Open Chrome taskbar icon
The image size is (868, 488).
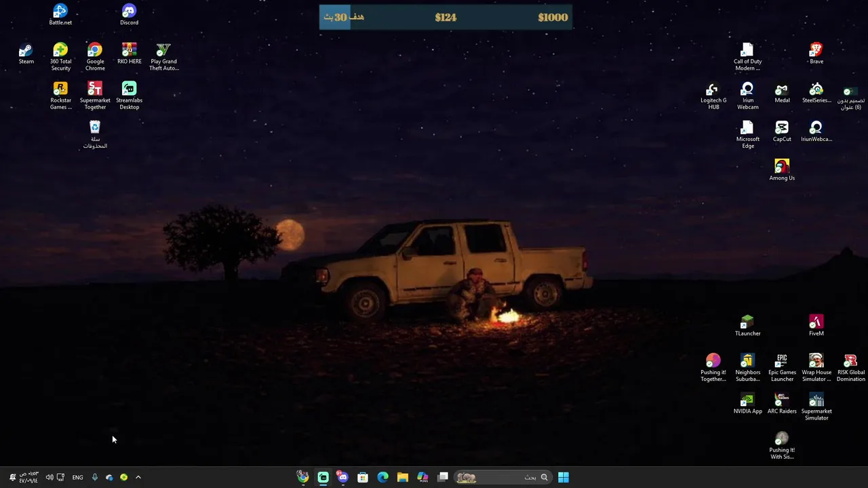[302, 477]
